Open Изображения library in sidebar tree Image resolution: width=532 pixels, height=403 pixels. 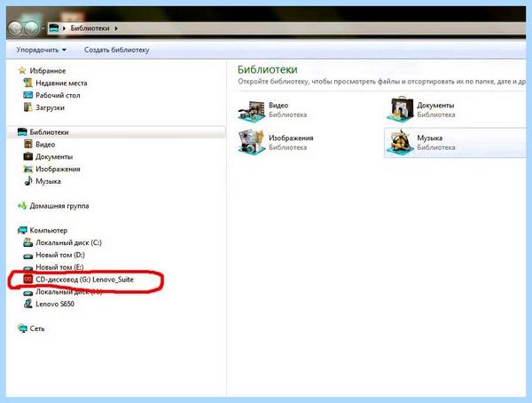[x=58, y=169]
